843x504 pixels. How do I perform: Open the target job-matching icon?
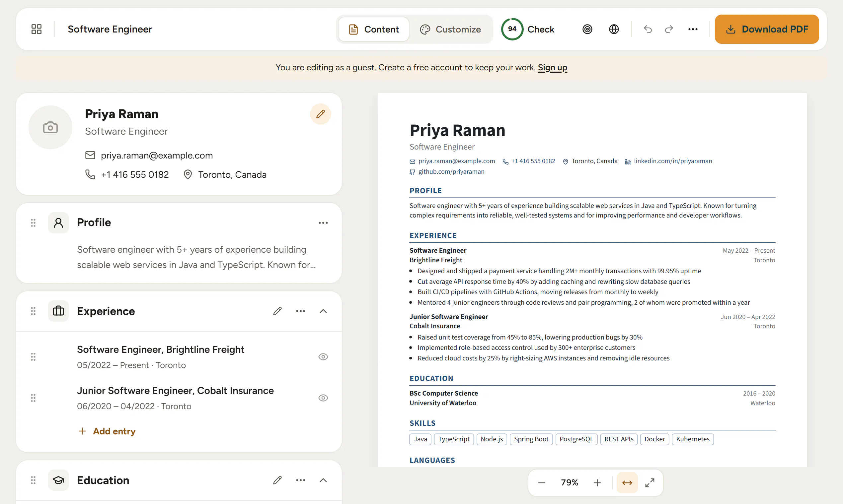(x=587, y=29)
